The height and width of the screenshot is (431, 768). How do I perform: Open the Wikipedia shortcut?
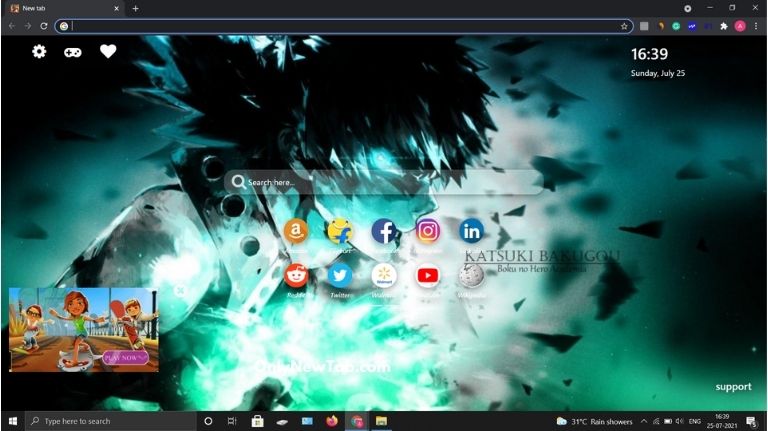coord(471,275)
